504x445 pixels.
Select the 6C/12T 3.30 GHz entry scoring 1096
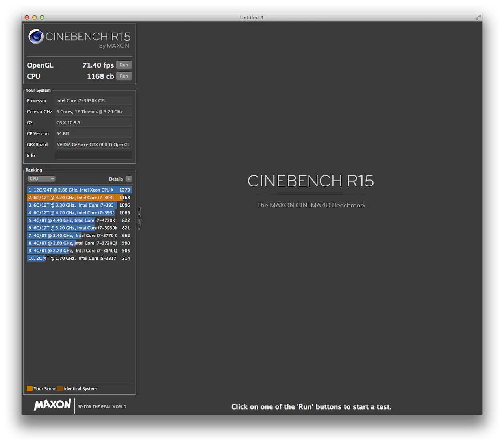(x=79, y=205)
